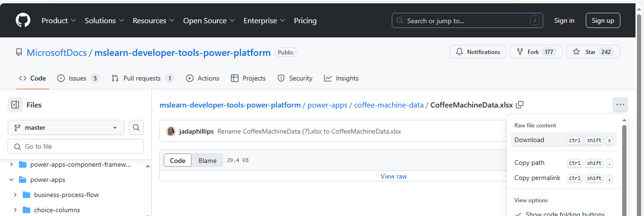The image size is (644, 216).
Task: Expand the choice-columns folder
Action: pyautogui.click(x=15, y=210)
